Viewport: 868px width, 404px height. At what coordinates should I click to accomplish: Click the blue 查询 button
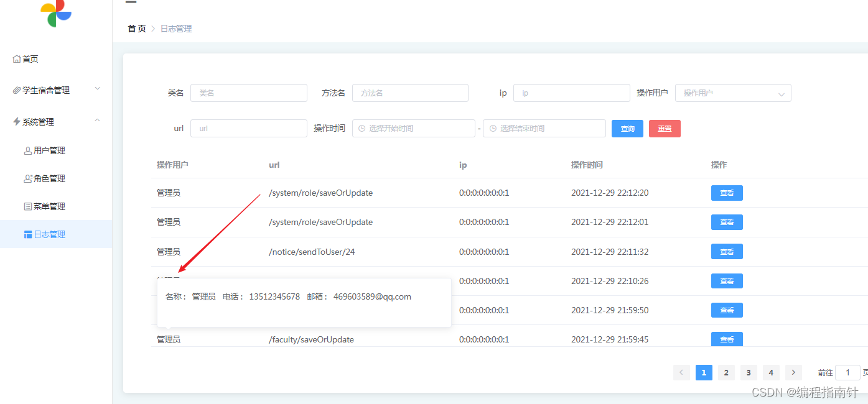627,129
